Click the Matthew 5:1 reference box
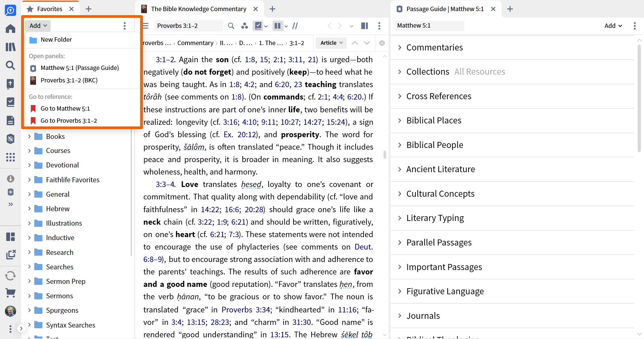The height and width of the screenshot is (339, 644). [429, 26]
